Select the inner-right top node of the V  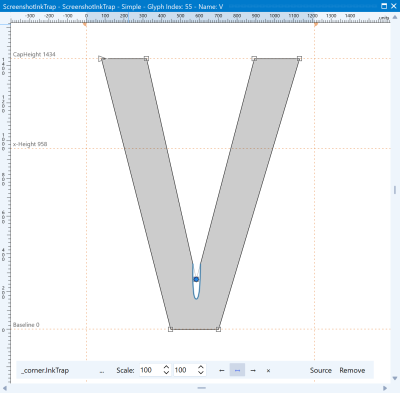click(x=254, y=59)
